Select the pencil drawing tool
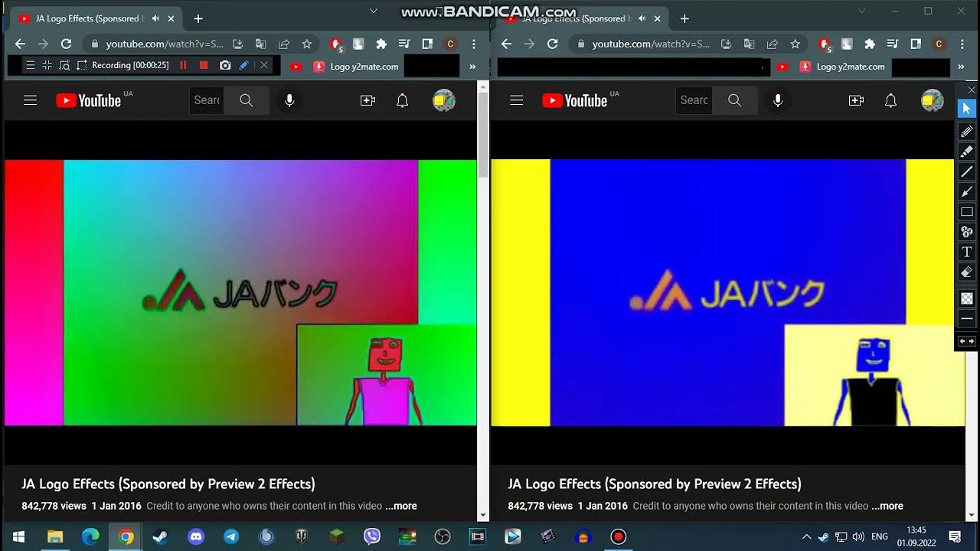This screenshot has width=980, height=551. coord(967,132)
